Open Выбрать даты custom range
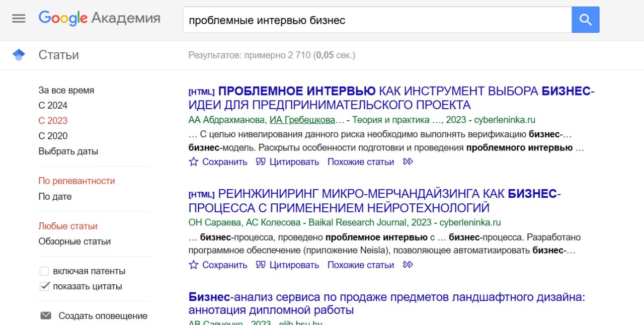Screen dimensions: 644x325 pyautogui.click(x=68, y=151)
